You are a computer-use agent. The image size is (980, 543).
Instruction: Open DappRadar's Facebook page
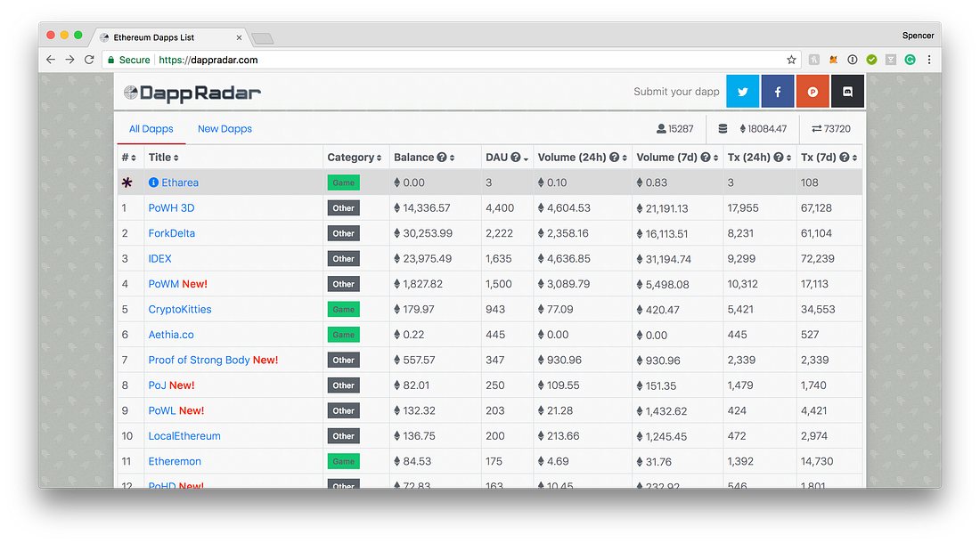coord(778,92)
